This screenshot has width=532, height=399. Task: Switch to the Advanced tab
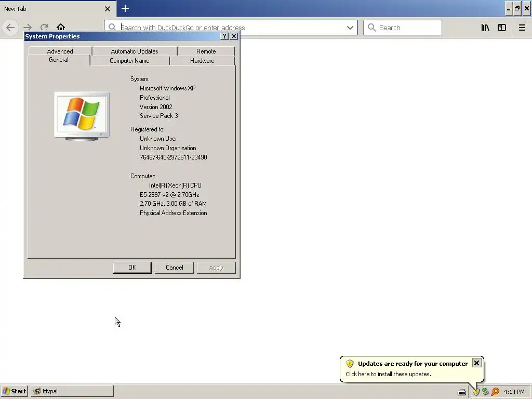point(60,51)
